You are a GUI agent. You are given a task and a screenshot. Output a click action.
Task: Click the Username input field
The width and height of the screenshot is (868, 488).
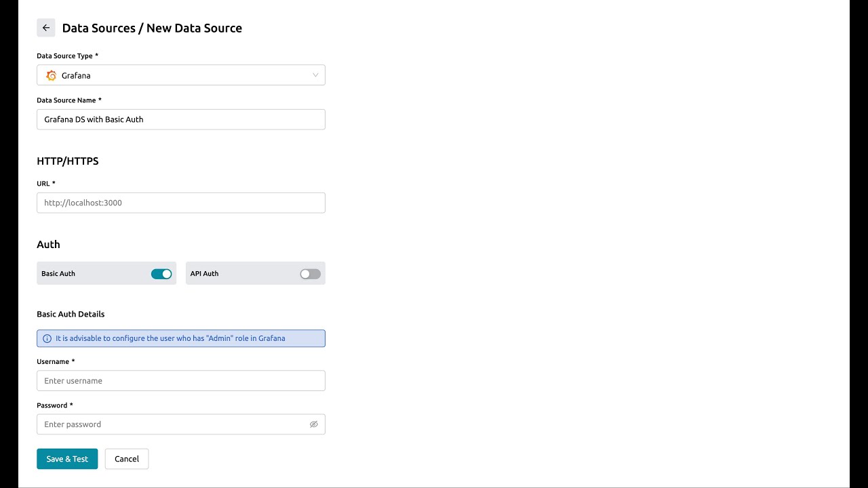(181, 381)
